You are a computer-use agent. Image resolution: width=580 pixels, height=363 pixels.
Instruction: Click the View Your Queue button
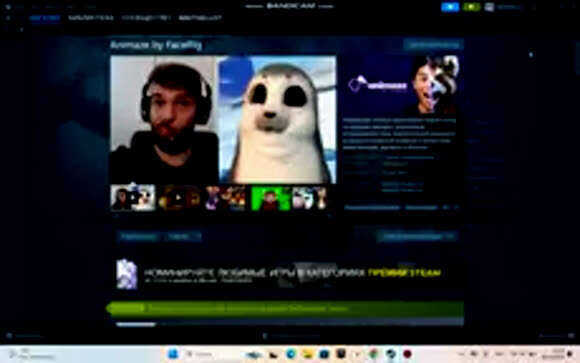coord(417,236)
